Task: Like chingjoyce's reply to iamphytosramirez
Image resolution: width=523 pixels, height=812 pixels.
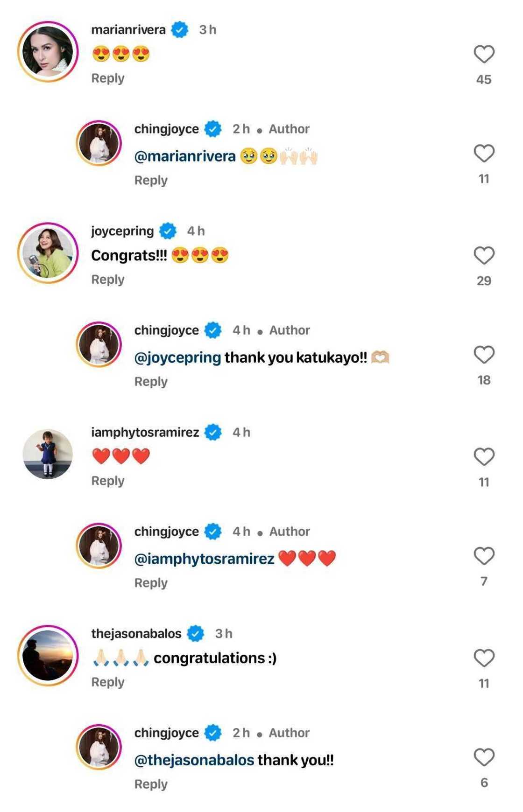Action: pos(484,556)
